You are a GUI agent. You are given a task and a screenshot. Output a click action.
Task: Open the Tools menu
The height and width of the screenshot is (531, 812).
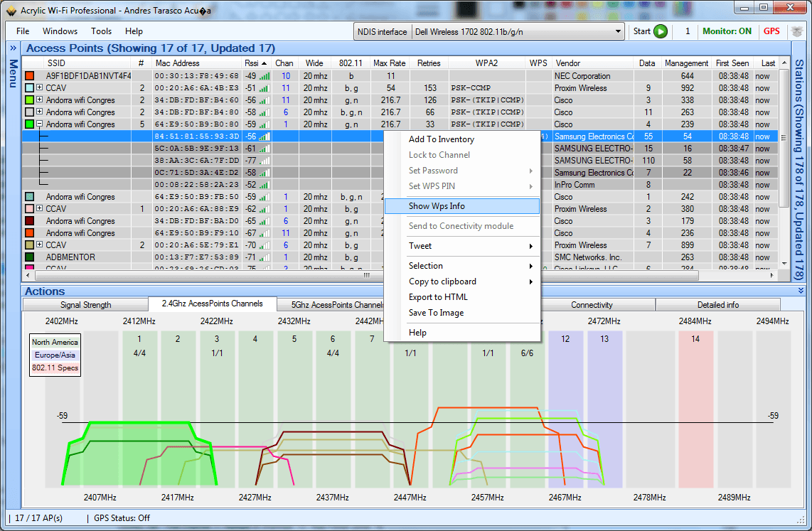[102, 31]
